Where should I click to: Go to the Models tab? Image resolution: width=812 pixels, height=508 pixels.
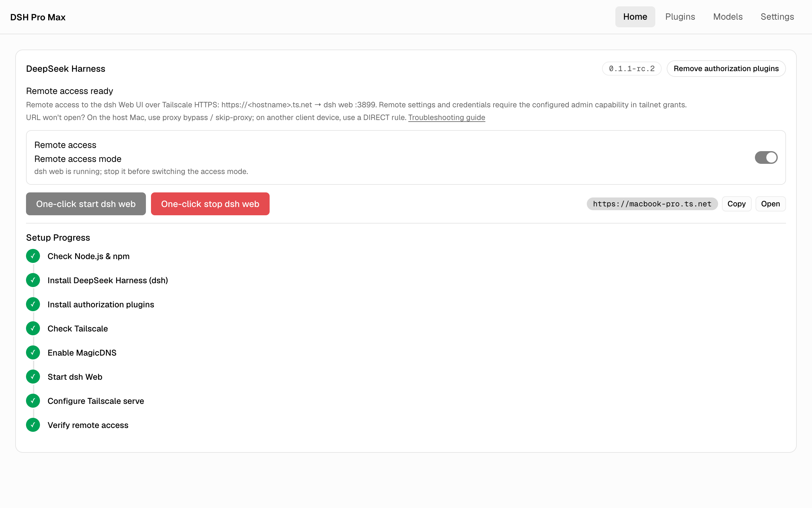(x=728, y=17)
